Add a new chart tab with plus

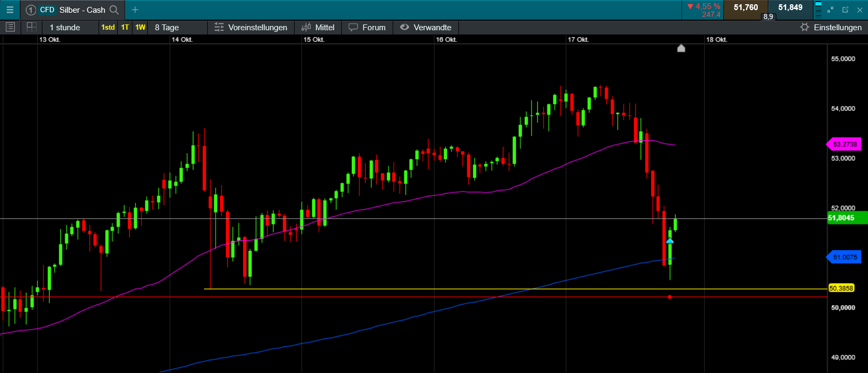[x=135, y=10]
